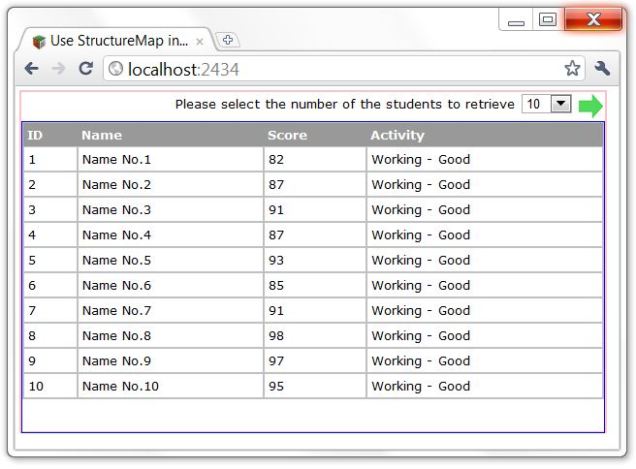The image size is (636, 469).
Task: Bookmark page using the star icon
Action: click(x=572, y=68)
